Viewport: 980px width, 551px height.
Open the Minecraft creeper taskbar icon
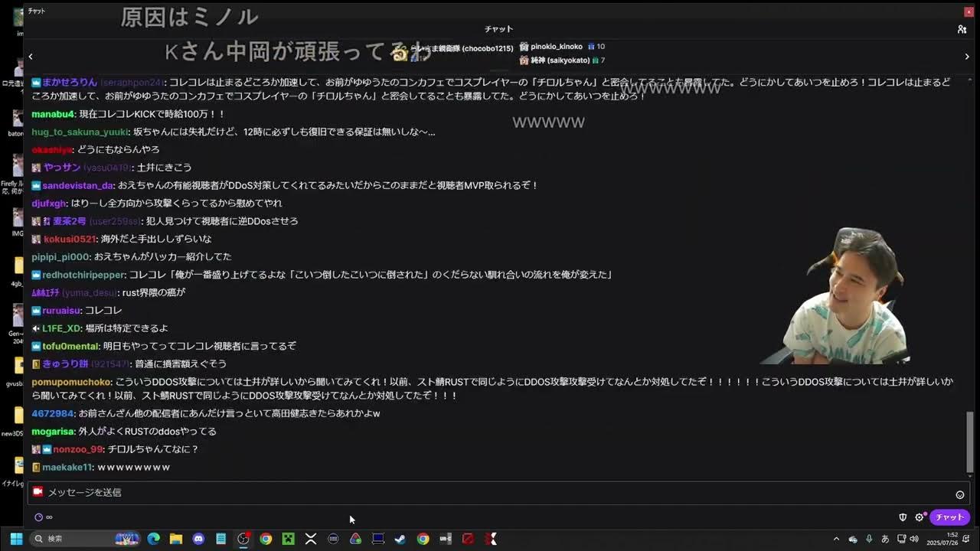288,539
